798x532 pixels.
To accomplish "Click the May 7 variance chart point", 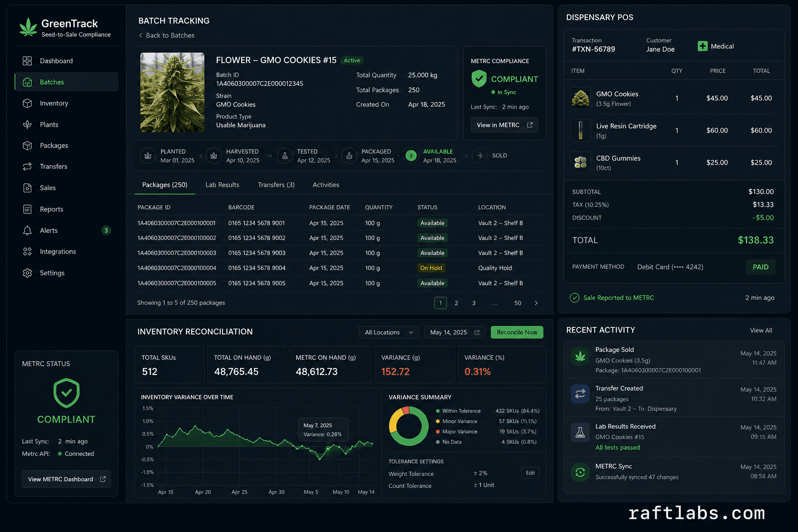I will [x=328, y=448].
